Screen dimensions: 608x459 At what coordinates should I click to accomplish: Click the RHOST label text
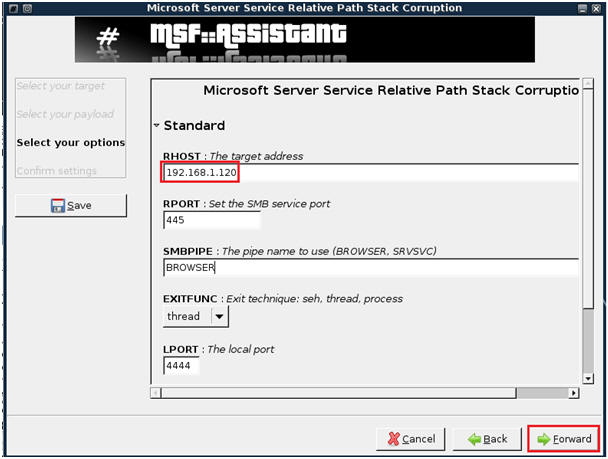[x=181, y=156]
